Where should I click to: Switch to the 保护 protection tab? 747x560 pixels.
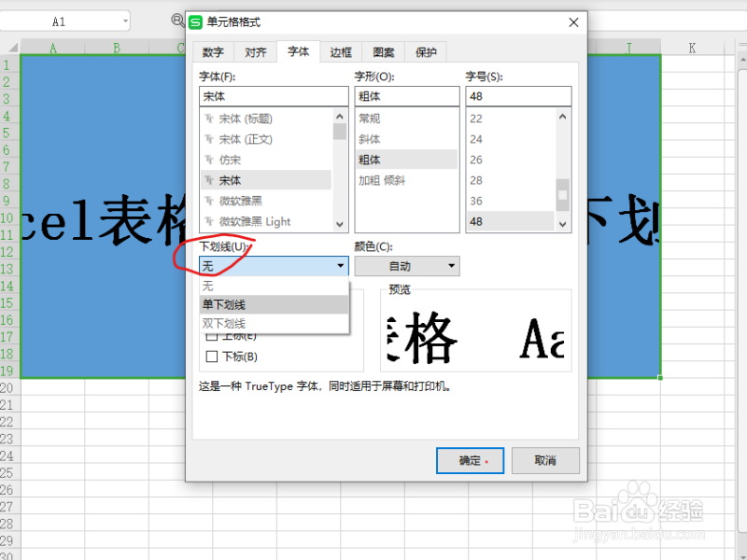[426, 52]
